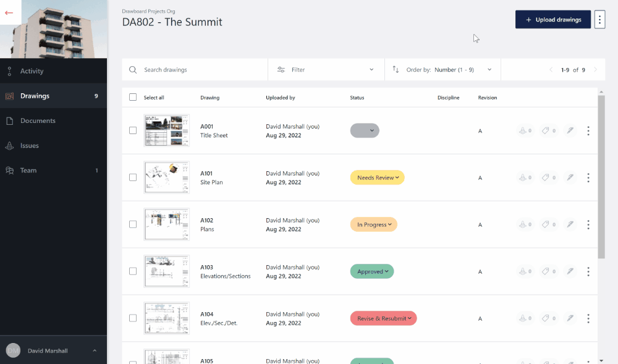Open the A001 Title Sheet thumbnail

click(x=166, y=130)
